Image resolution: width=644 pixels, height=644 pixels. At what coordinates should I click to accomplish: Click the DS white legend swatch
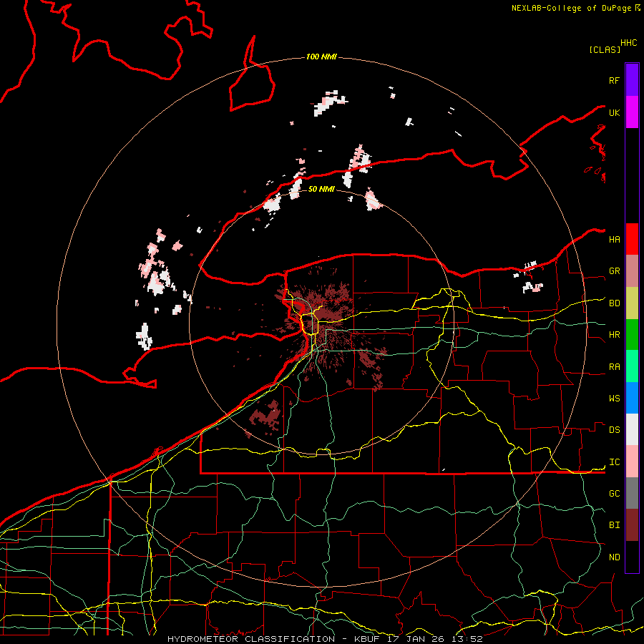(x=632, y=429)
